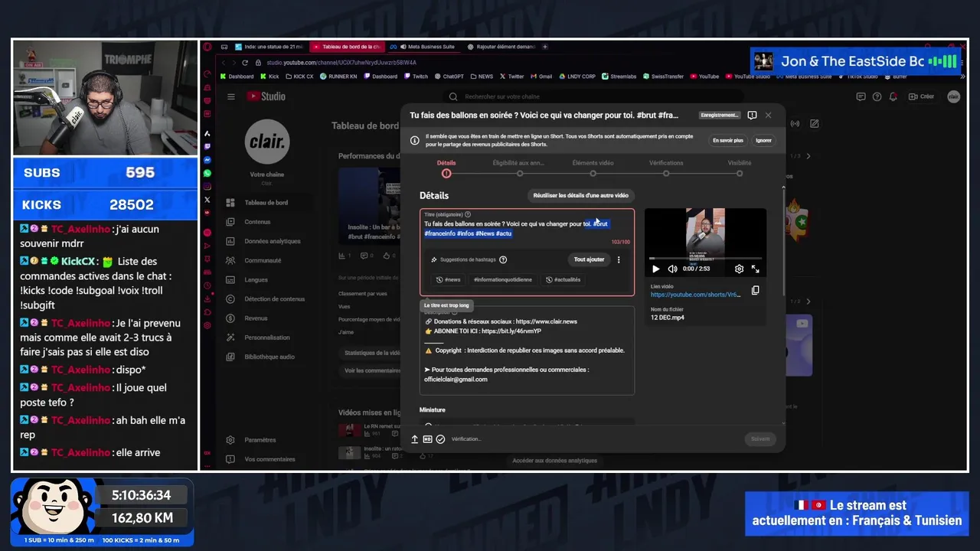Play the video preview
The image size is (980, 551).
pyautogui.click(x=655, y=269)
